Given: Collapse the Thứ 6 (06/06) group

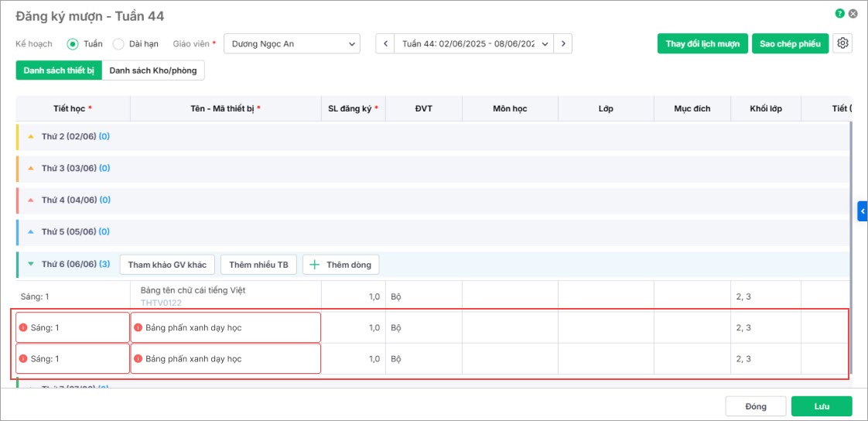Looking at the screenshot, I should coord(31,264).
